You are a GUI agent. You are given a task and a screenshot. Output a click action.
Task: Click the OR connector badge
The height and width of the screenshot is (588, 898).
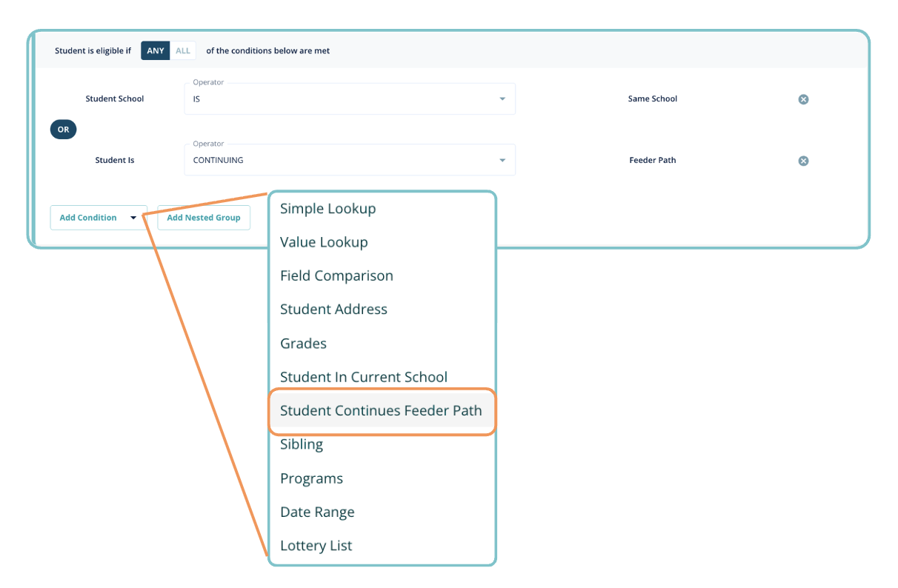[64, 130]
